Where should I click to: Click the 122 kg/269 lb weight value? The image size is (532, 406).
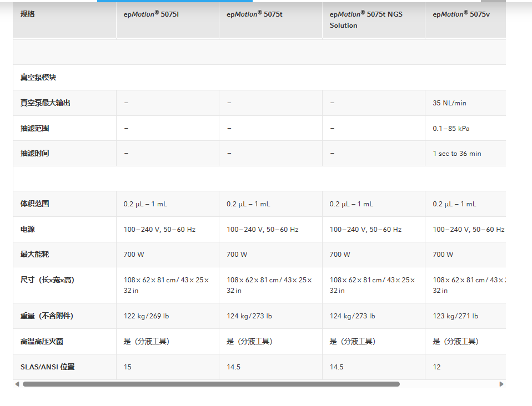(146, 316)
